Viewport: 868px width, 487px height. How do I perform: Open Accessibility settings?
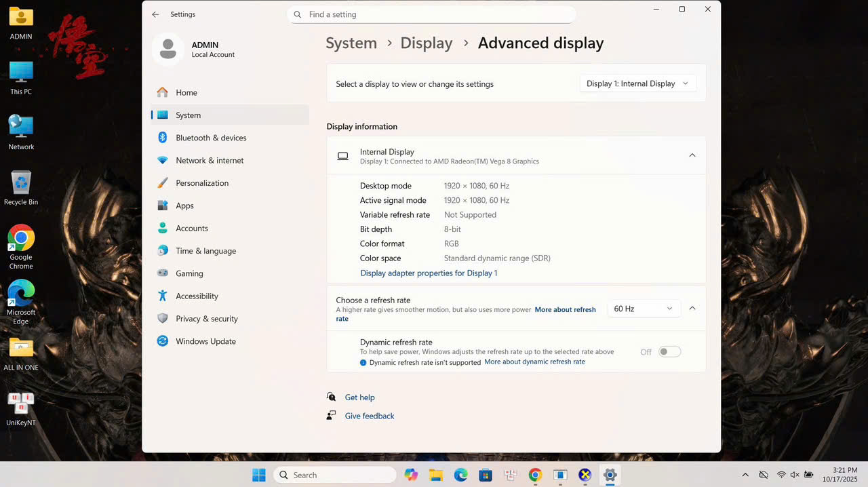point(197,296)
